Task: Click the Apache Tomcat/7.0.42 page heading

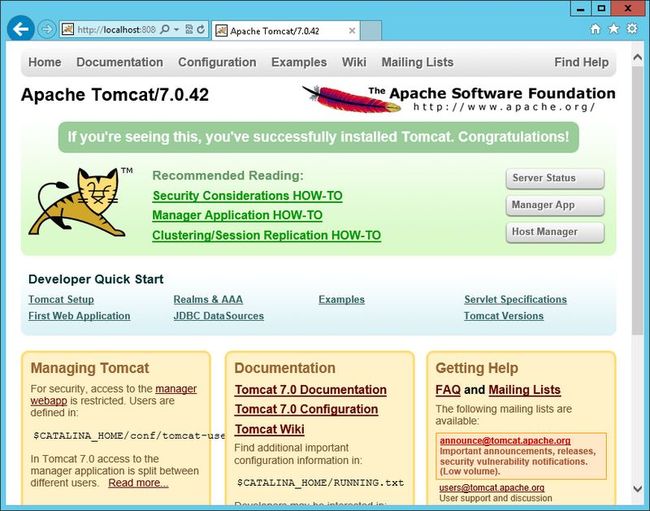Action: coord(115,95)
